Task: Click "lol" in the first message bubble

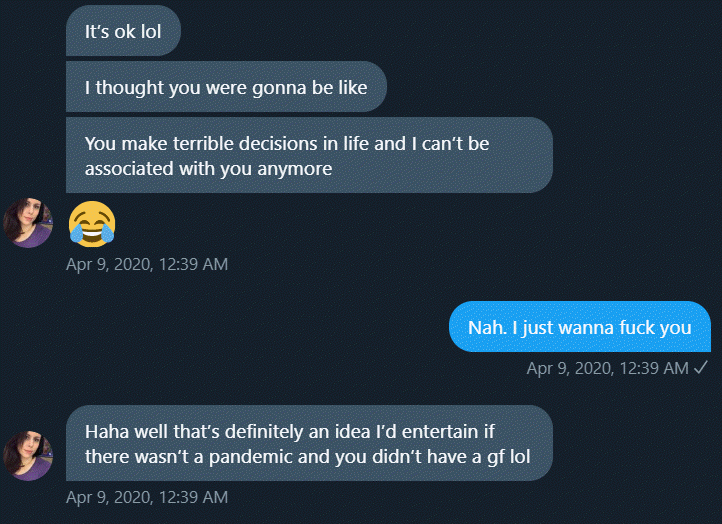Action: pyautogui.click(x=151, y=32)
